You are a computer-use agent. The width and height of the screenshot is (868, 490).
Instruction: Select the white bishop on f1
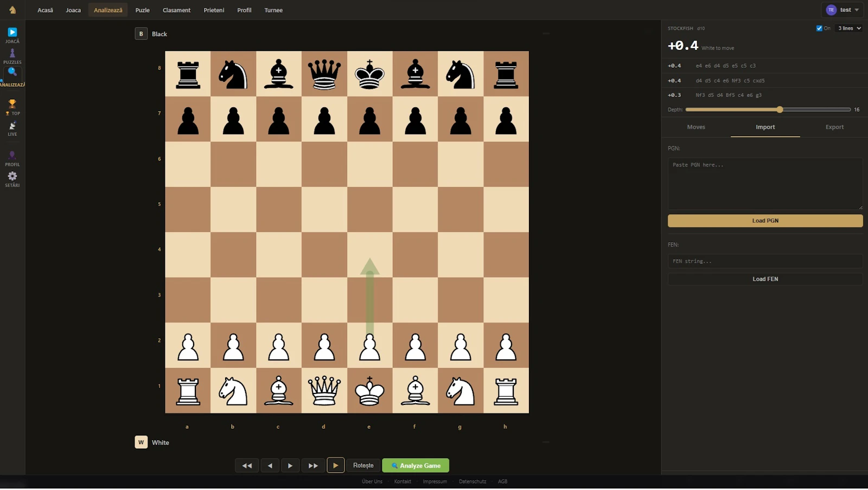tap(416, 391)
